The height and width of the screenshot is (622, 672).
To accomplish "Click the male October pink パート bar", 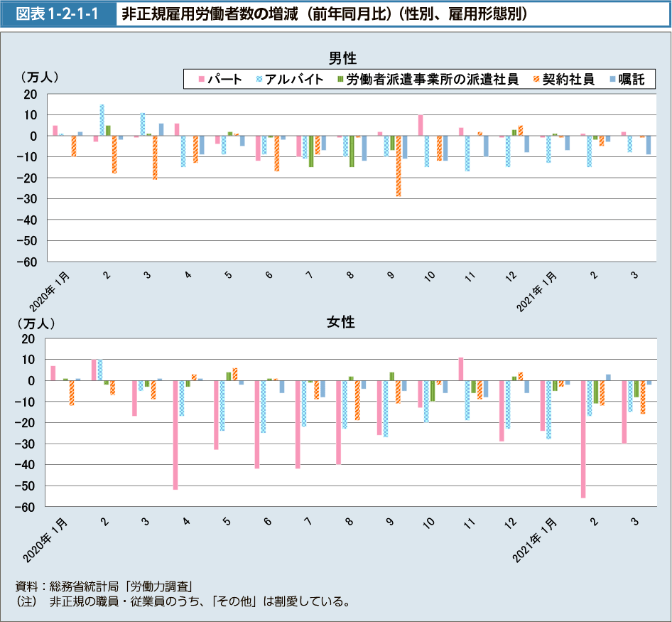I will (421, 125).
